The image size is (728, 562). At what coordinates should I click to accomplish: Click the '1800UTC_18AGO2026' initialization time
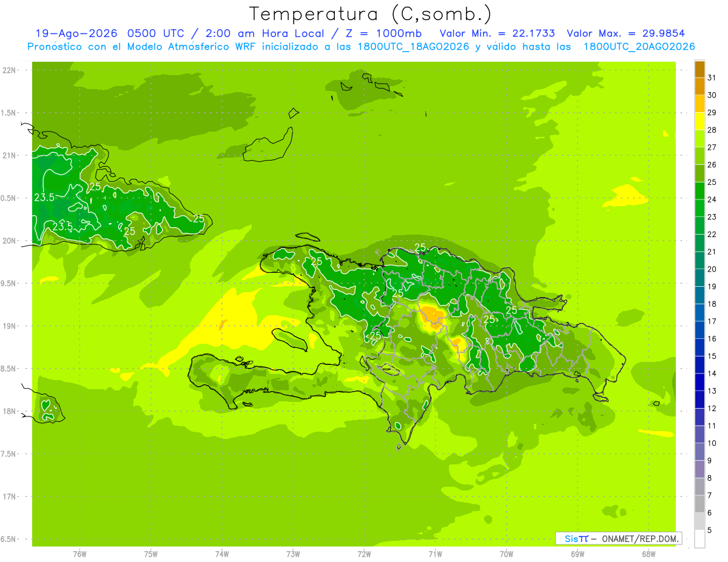tap(413, 47)
